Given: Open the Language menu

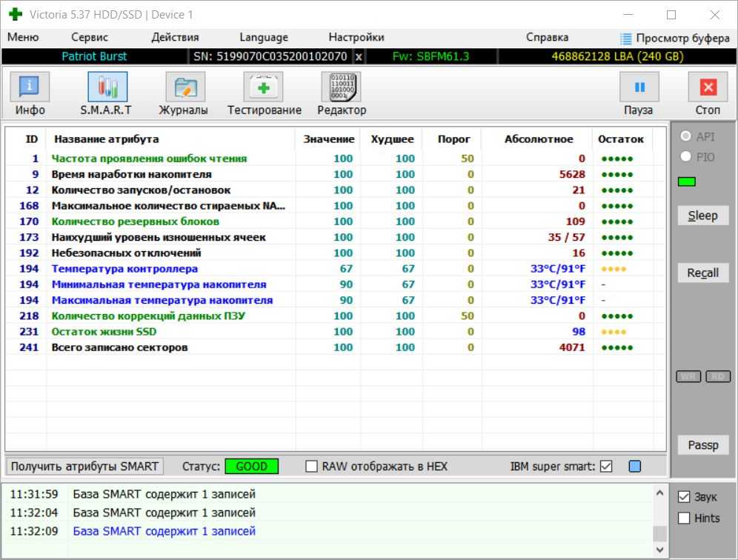Looking at the screenshot, I should point(264,37).
